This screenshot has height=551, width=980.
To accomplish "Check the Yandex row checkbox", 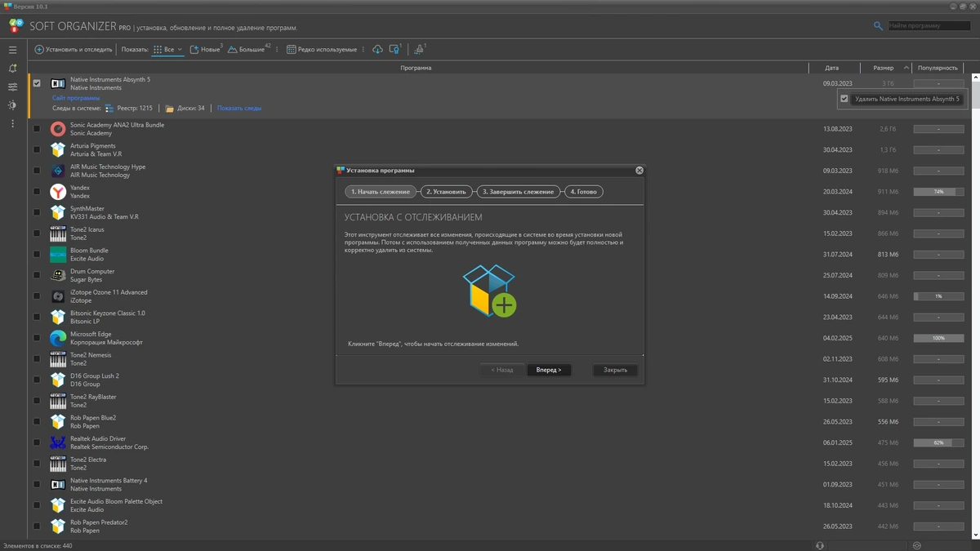I will tap(36, 192).
